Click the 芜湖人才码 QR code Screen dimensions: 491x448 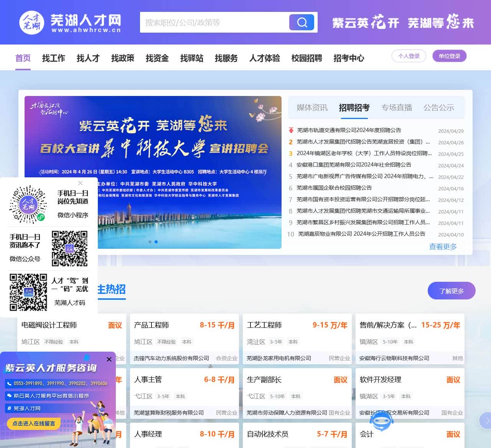point(28,292)
